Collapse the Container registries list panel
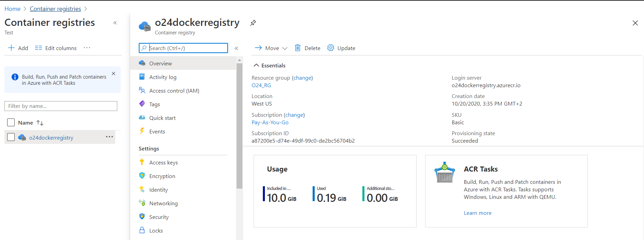The image size is (644, 240). tap(115, 23)
